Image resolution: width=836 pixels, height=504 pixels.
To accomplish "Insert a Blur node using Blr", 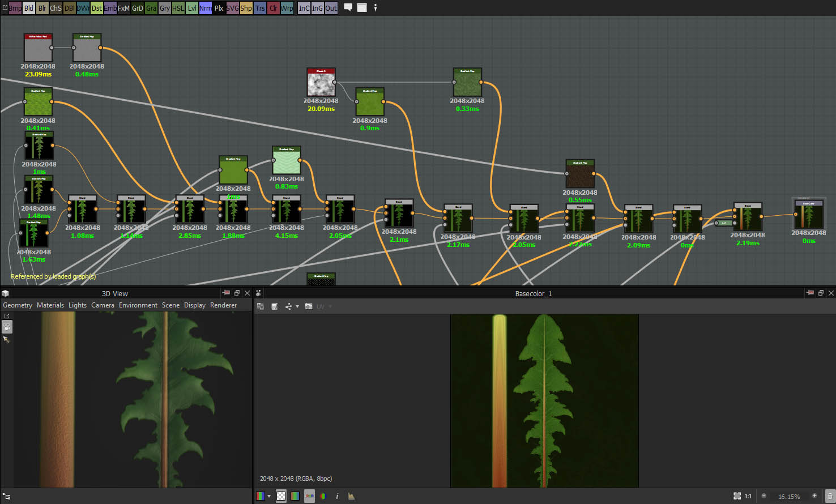I will (x=42, y=8).
